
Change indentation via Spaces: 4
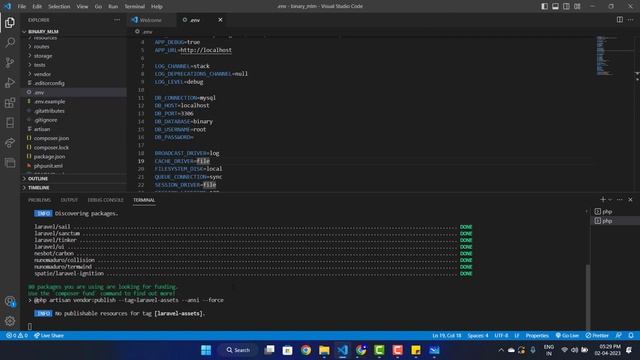click(x=478, y=336)
